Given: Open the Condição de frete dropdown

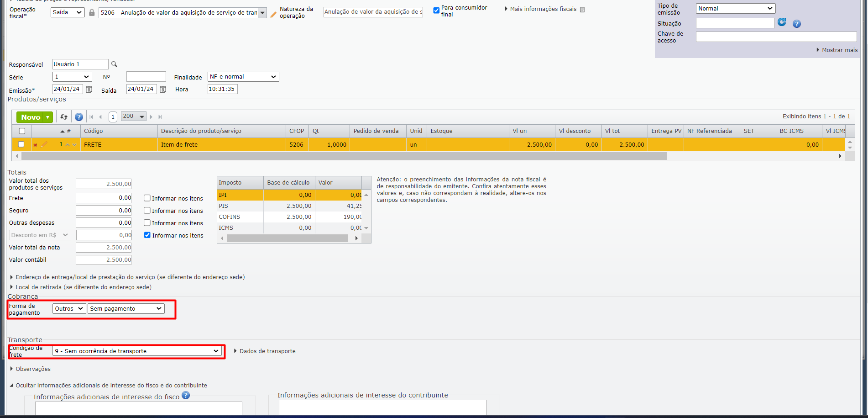Looking at the screenshot, I should point(137,351).
